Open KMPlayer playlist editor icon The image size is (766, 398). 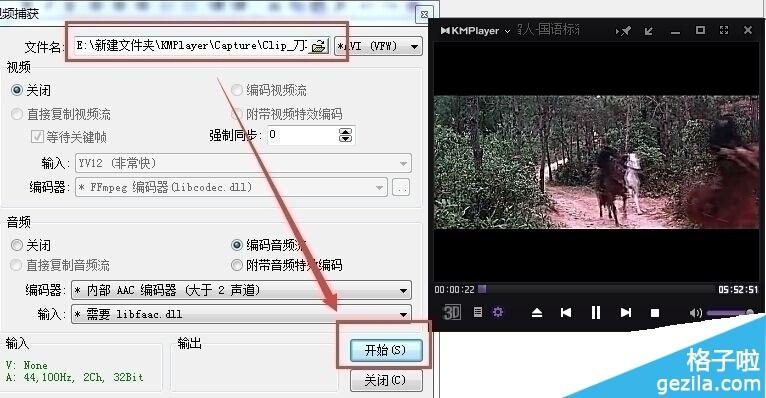pos(478,312)
